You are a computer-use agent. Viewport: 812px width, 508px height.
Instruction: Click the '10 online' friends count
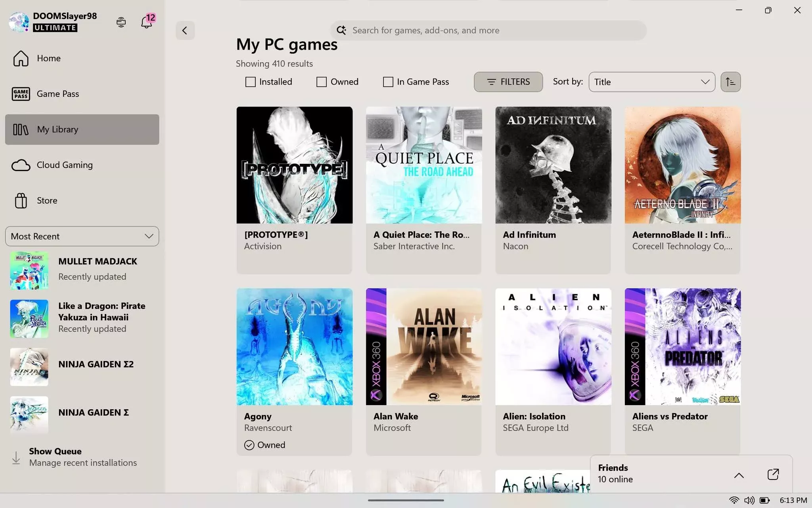click(615, 479)
